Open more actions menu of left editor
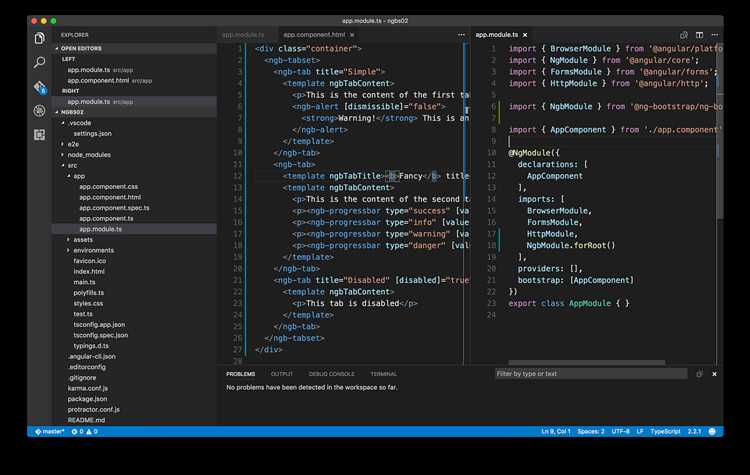 pyautogui.click(x=461, y=35)
